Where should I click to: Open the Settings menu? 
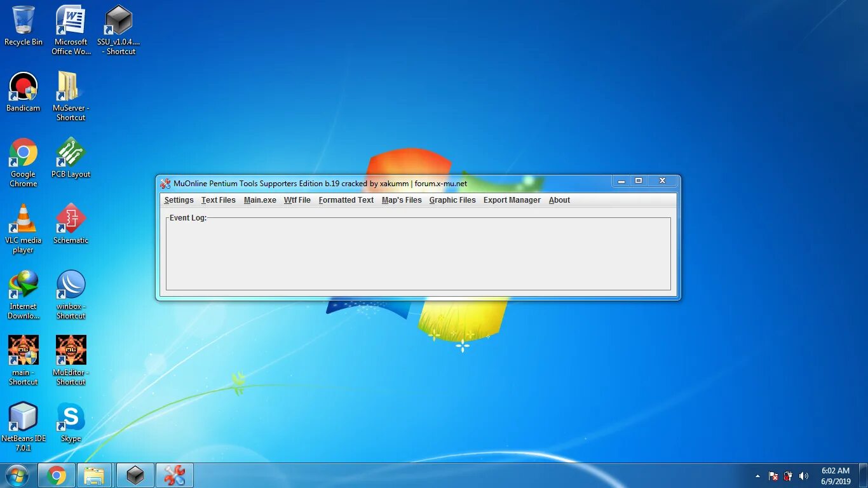179,200
